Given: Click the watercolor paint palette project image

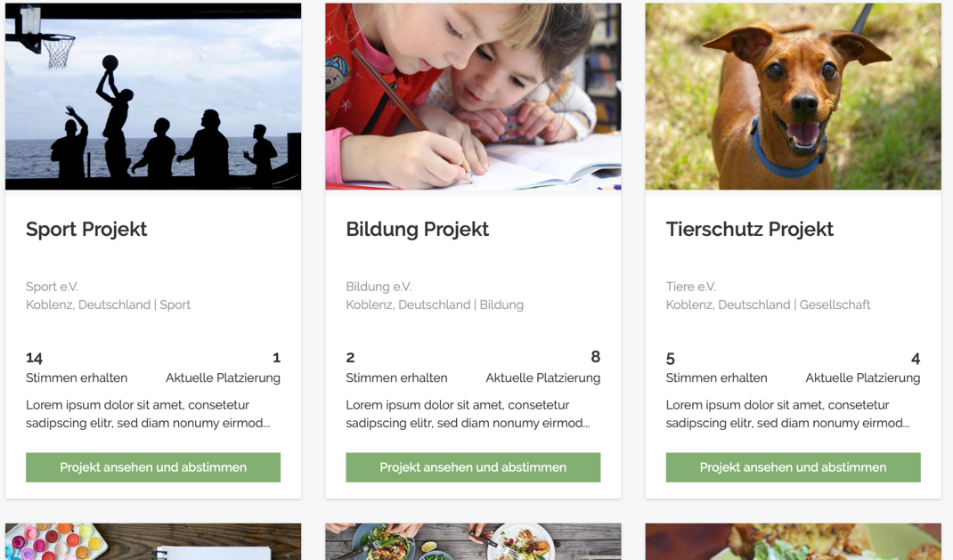Looking at the screenshot, I should (153, 542).
